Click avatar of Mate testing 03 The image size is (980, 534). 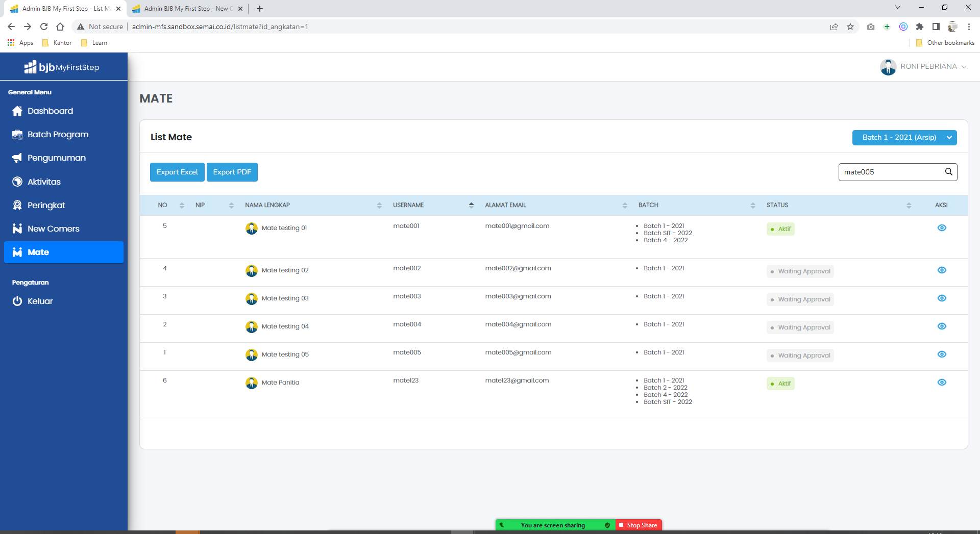pos(252,299)
